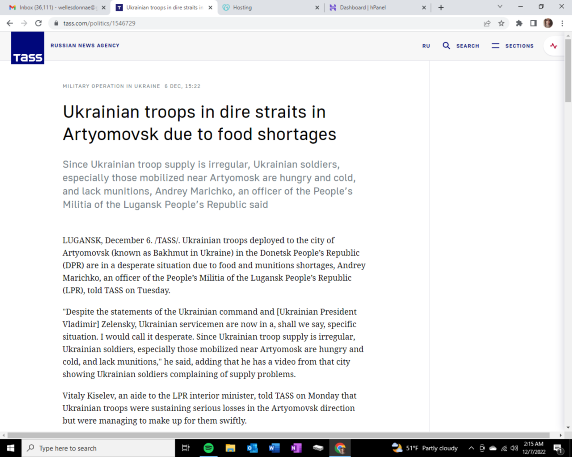
Task: Open Chrome three-dot menu
Action: click(x=563, y=23)
